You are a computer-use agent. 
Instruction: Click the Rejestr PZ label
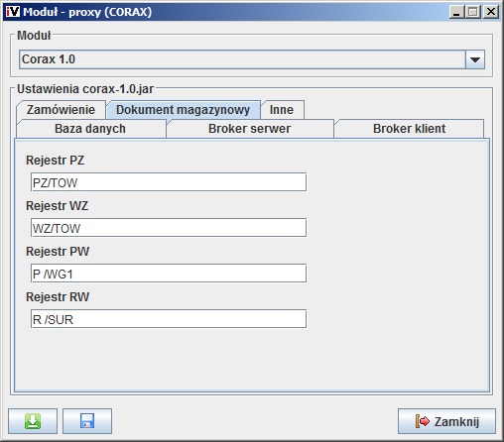[x=56, y=161]
